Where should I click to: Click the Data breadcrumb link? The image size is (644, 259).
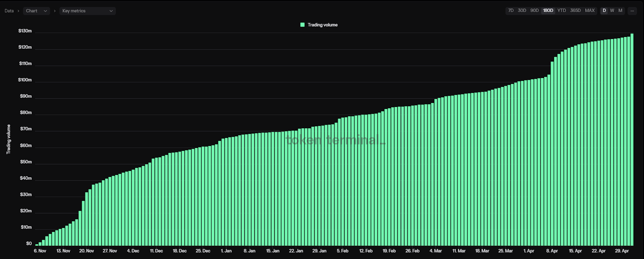click(x=9, y=11)
